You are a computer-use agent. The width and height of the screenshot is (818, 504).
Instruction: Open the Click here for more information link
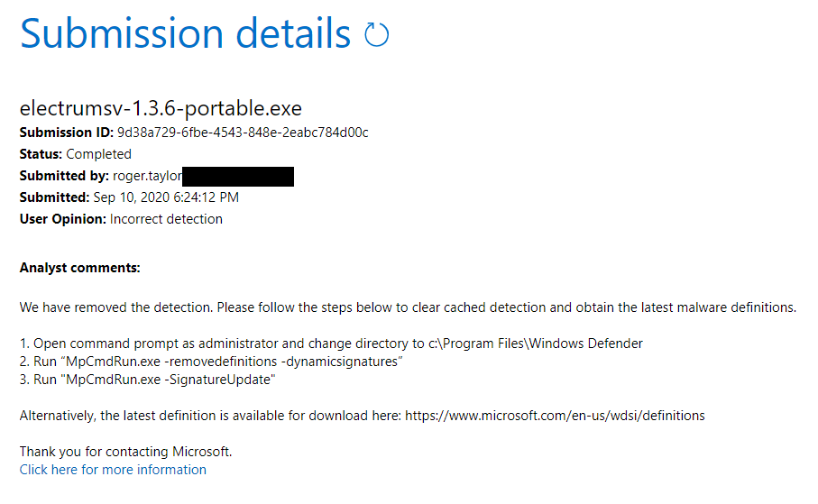[x=113, y=470]
